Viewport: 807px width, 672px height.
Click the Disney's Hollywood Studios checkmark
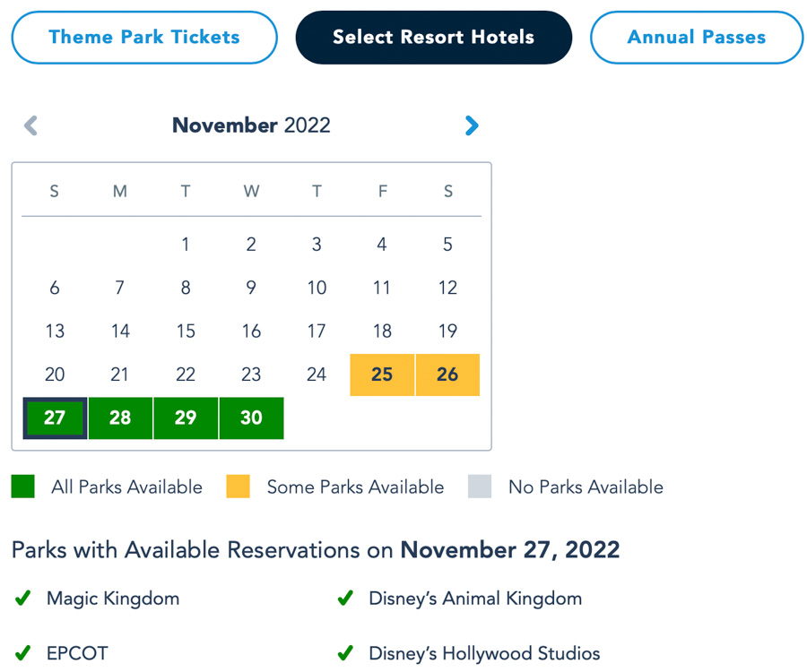tap(345, 653)
